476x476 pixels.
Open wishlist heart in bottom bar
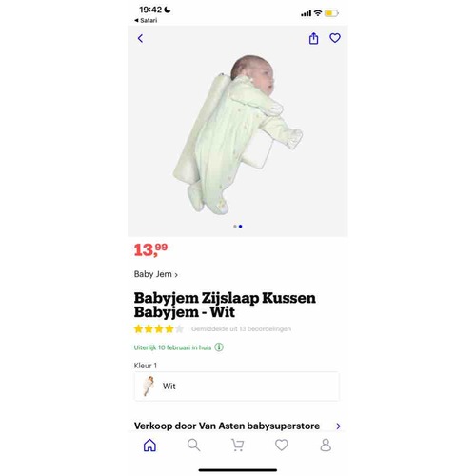[x=282, y=445]
